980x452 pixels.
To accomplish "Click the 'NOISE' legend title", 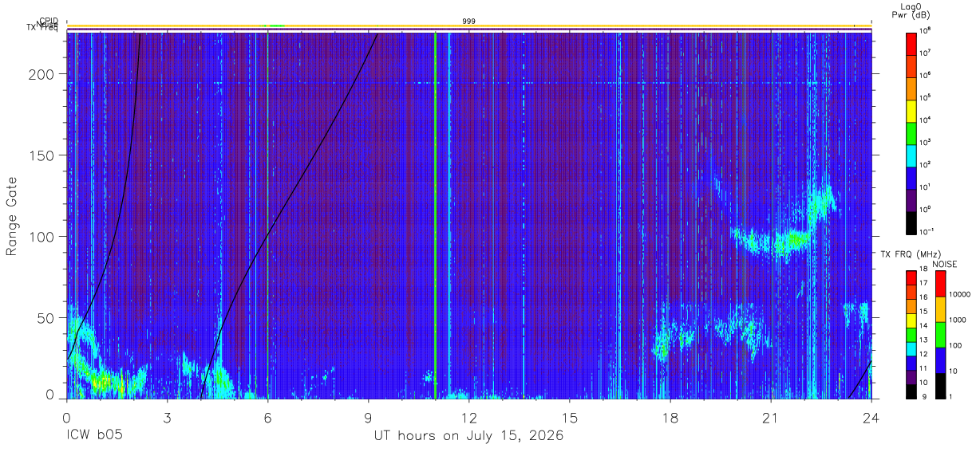I will coord(945,264).
